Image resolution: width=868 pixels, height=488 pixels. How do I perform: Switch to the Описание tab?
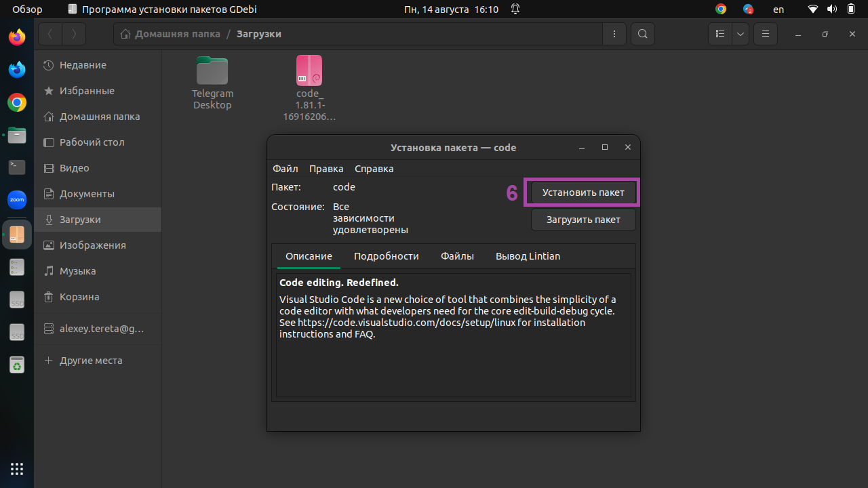coord(309,256)
